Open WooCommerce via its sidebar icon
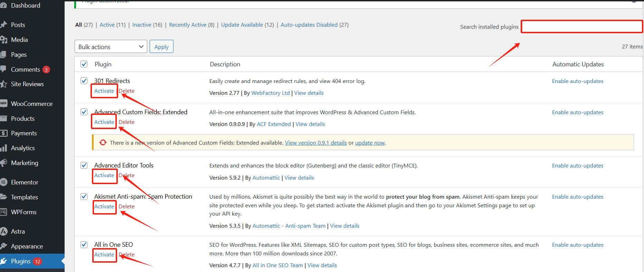 pyautogui.click(x=3, y=103)
